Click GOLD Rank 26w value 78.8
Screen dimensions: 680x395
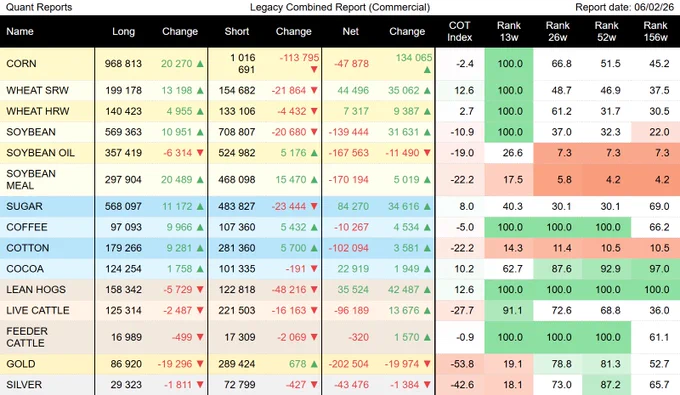point(562,364)
